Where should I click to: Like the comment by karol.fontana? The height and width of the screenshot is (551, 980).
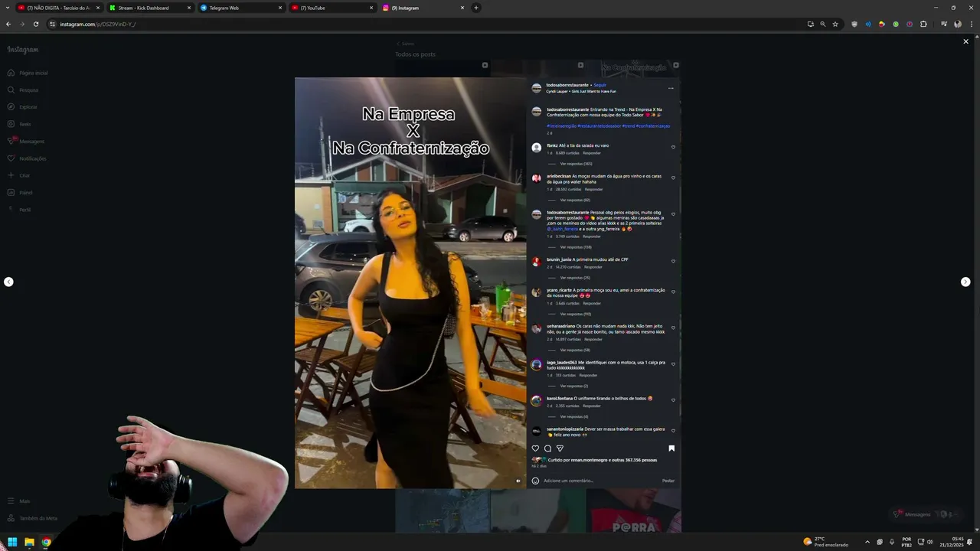(673, 400)
